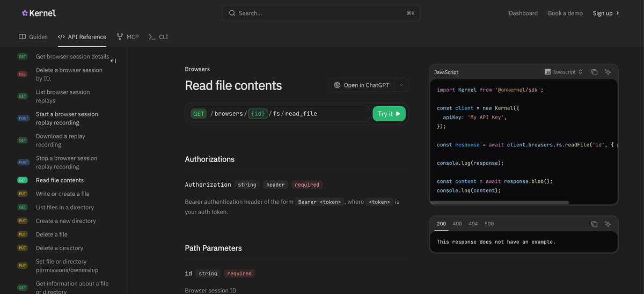Image resolution: width=644 pixels, height=294 pixels.
Task: Go to the Dashboard link
Action: click(523, 13)
